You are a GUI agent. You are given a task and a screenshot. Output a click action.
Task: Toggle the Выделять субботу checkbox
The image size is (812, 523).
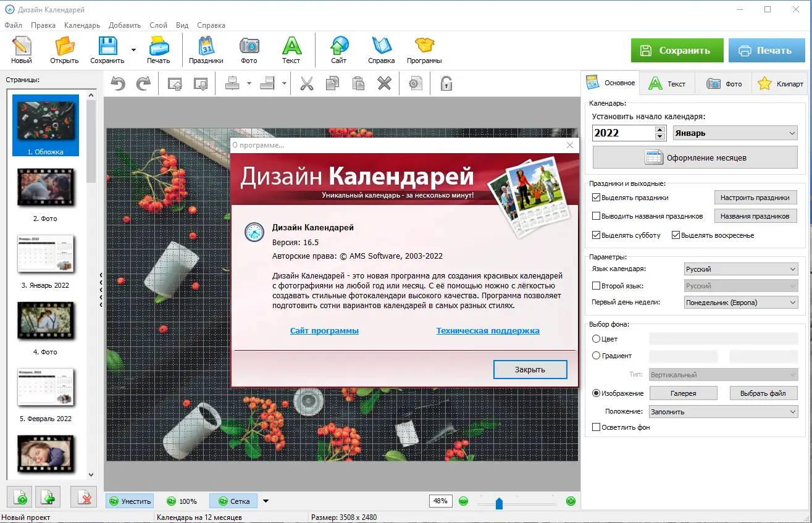coord(596,235)
